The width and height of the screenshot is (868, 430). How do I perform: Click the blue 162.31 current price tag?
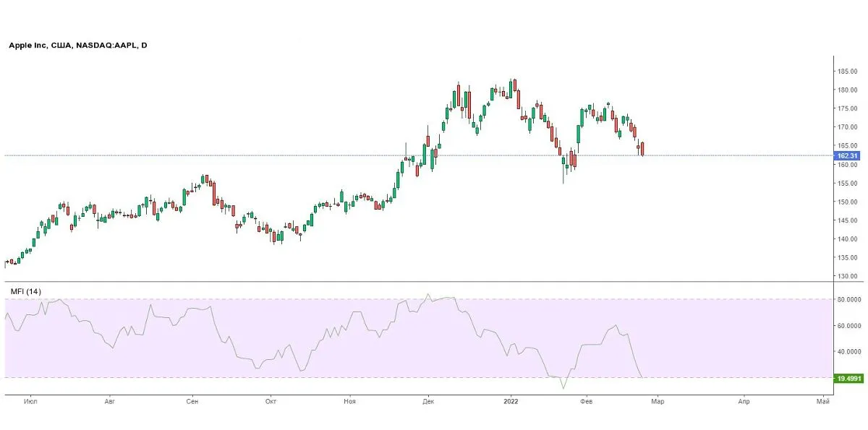(x=847, y=155)
